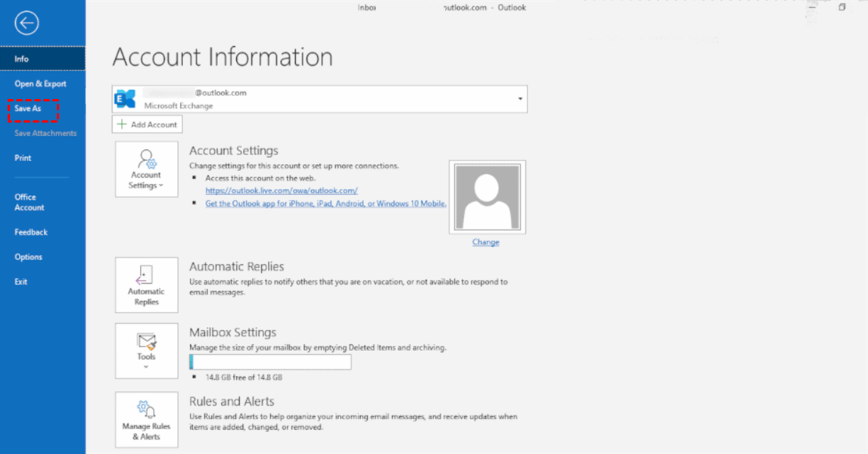The image size is (868, 454).
Task: Click the Get the Outlook app link
Action: tap(325, 204)
